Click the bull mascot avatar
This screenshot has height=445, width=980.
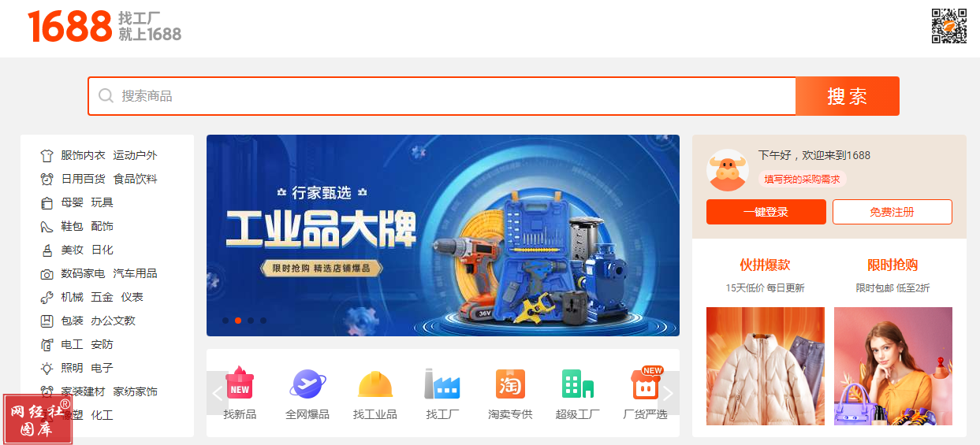728,170
